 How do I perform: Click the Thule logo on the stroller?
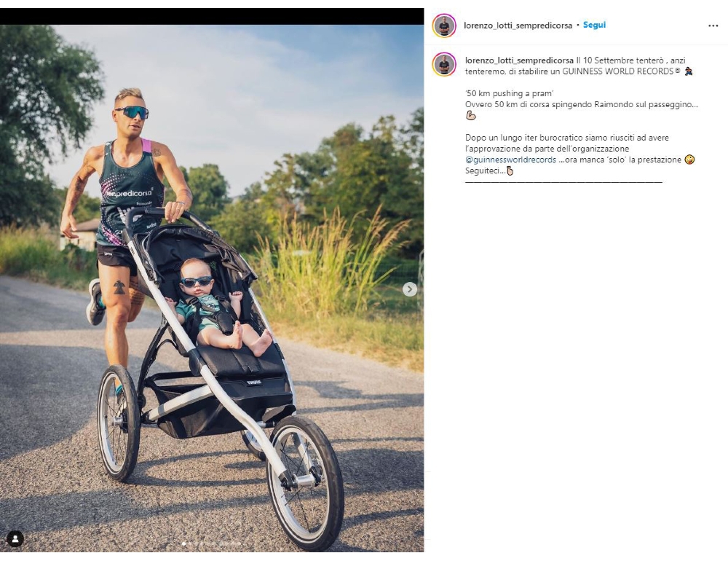253,382
